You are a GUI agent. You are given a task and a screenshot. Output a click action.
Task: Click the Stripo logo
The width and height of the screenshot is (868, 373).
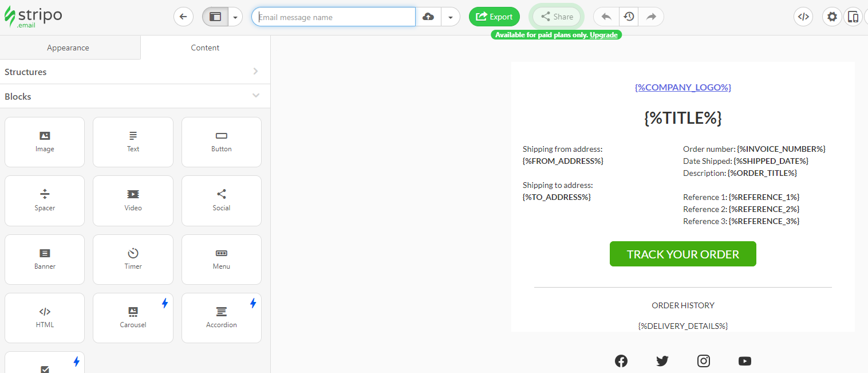coord(33,17)
